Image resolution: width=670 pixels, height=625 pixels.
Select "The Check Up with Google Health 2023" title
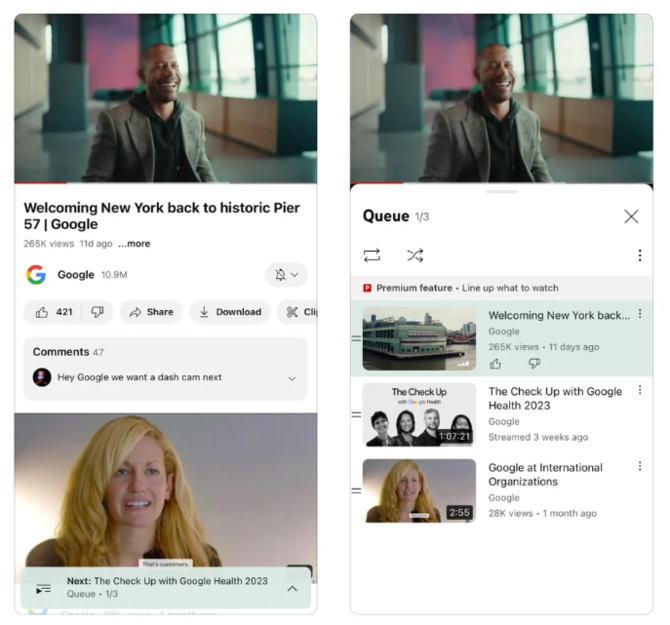[555, 399]
